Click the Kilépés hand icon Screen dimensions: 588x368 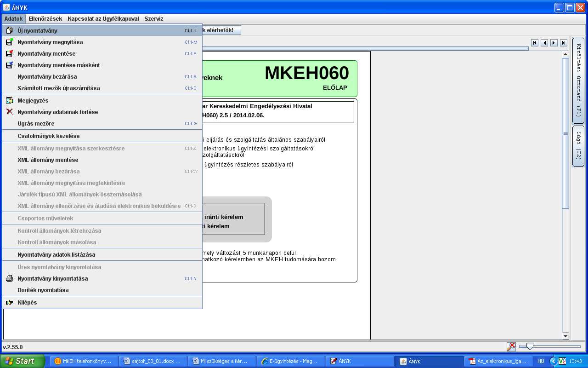[9, 302]
